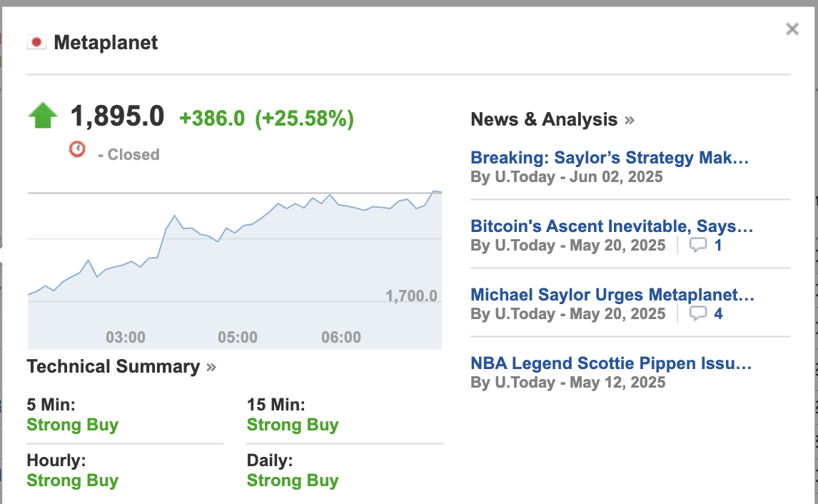The height and width of the screenshot is (504, 818).
Task: Open News & Analysis heading
Action: coord(544,119)
